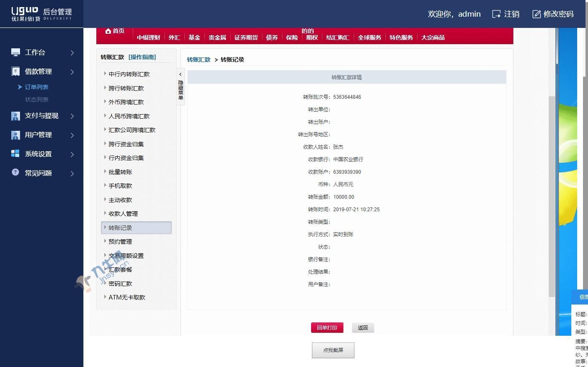Click payee bank 中国农业银行 value
Screen dimensions: 588x367
pos(348,160)
